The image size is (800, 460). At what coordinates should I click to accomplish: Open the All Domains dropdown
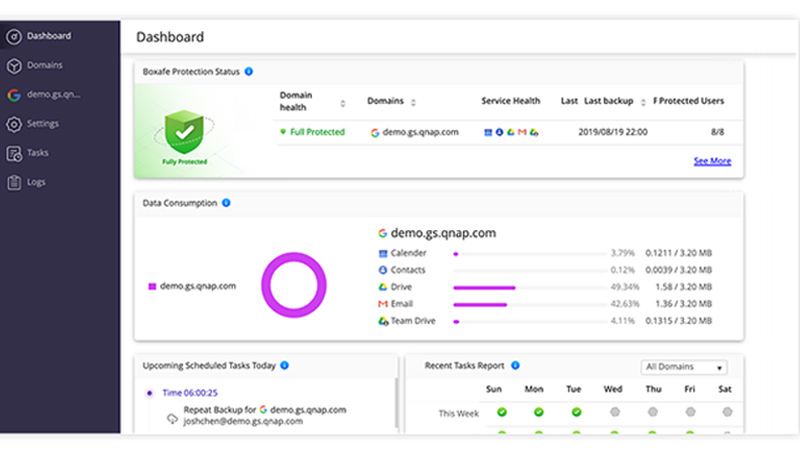684,367
